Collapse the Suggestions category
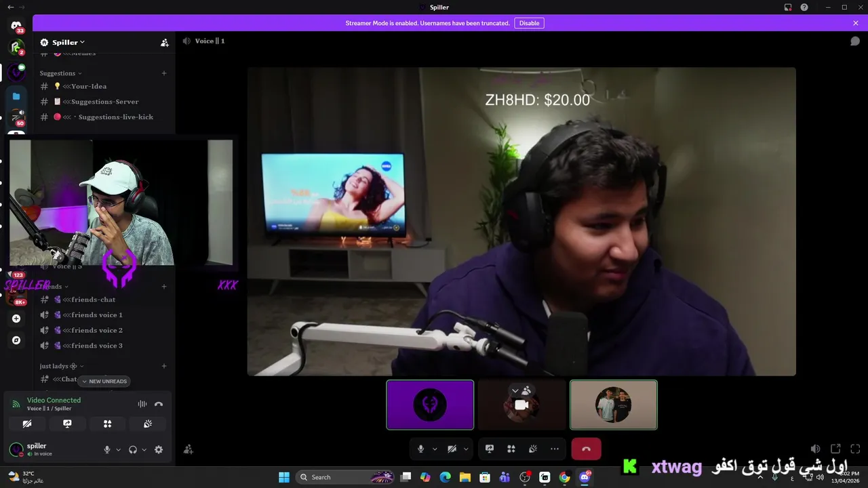 coord(60,73)
